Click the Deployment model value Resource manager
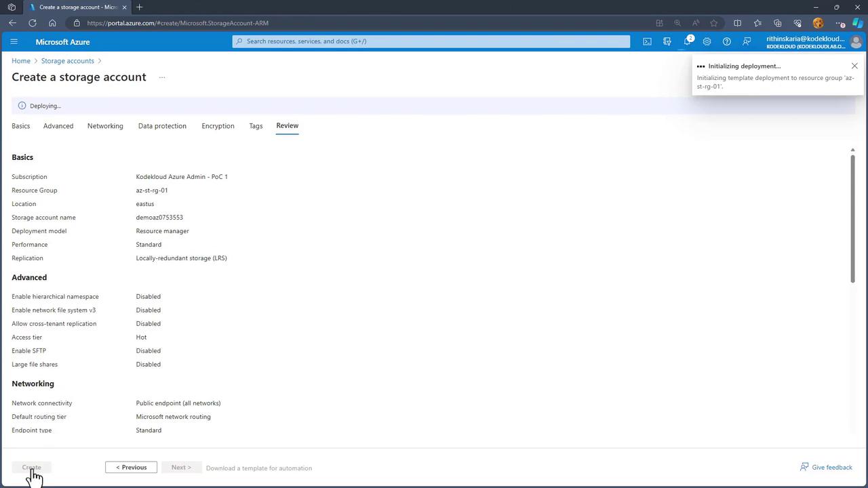The width and height of the screenshot is (868, 488). [x=162, y=231]
